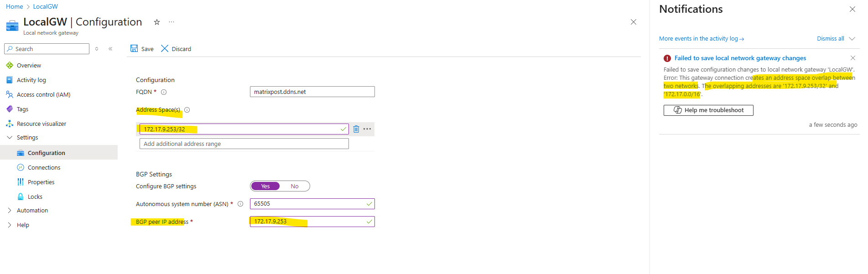Viewport: 868px width, 274px height.
Task: Collapse the sidebar with double-chevron icon
Action: (x=110, y=49)
